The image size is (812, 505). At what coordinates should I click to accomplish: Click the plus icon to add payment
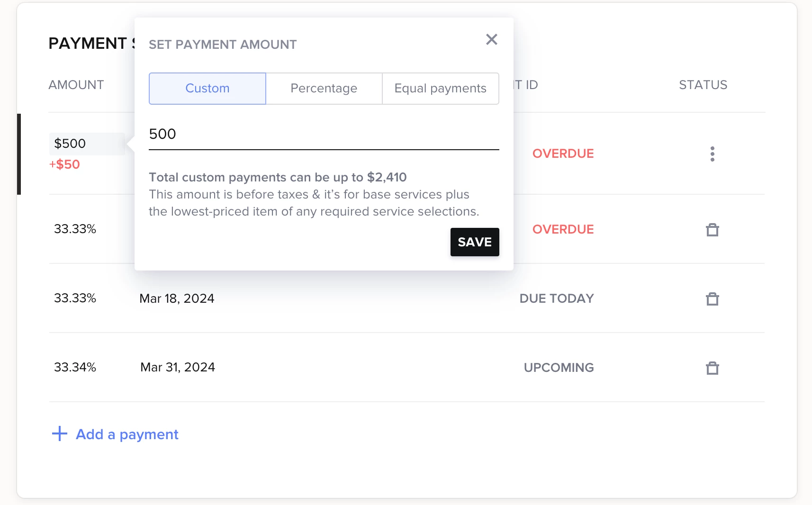60,433
